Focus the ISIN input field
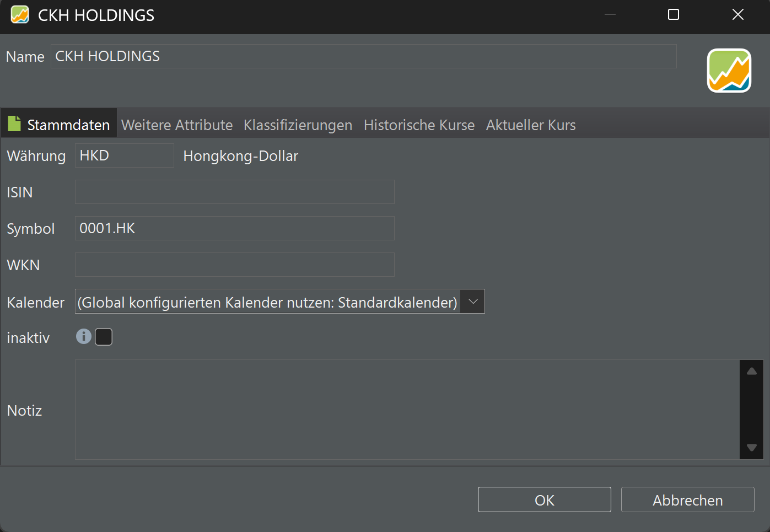770x532 pixels. (234, 192)
